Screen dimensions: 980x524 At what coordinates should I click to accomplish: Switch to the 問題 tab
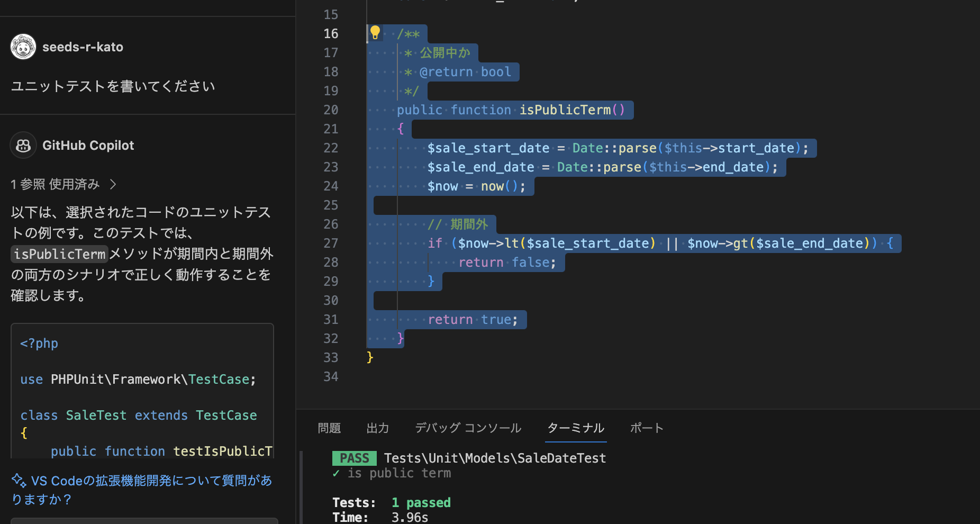[329, 428]
